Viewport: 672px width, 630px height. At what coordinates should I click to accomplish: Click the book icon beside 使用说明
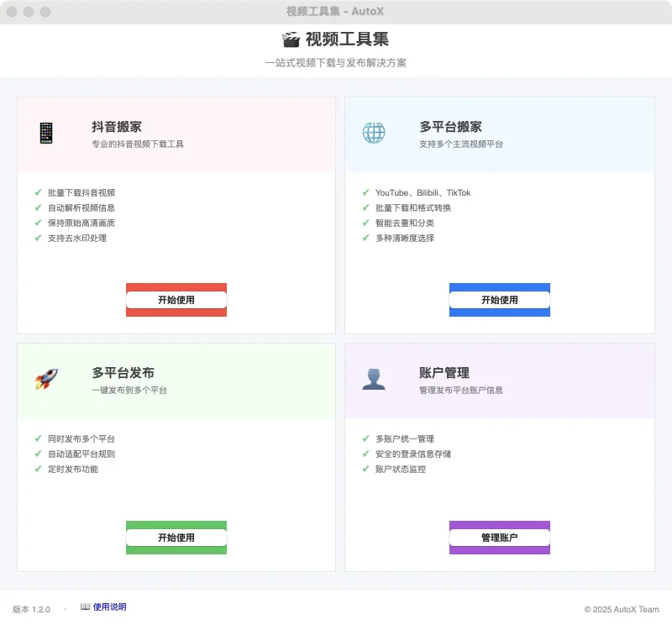pos(86,606)
